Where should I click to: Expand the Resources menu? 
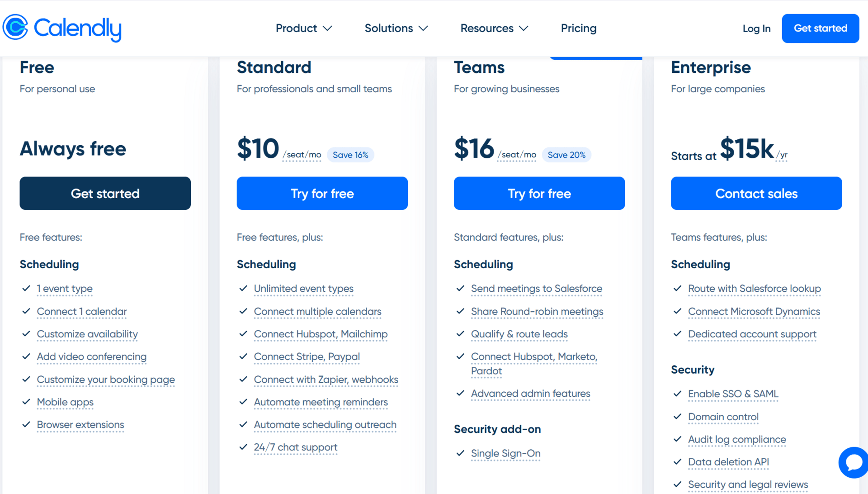[x=494, y=28]
